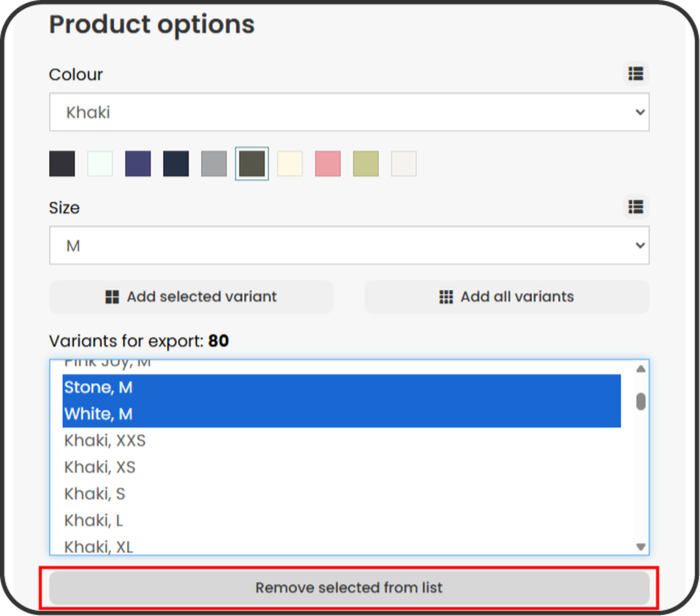Screen dimensions: 700x616
Task: Select the black colour swatch
Action: click(x=61, y=163)
